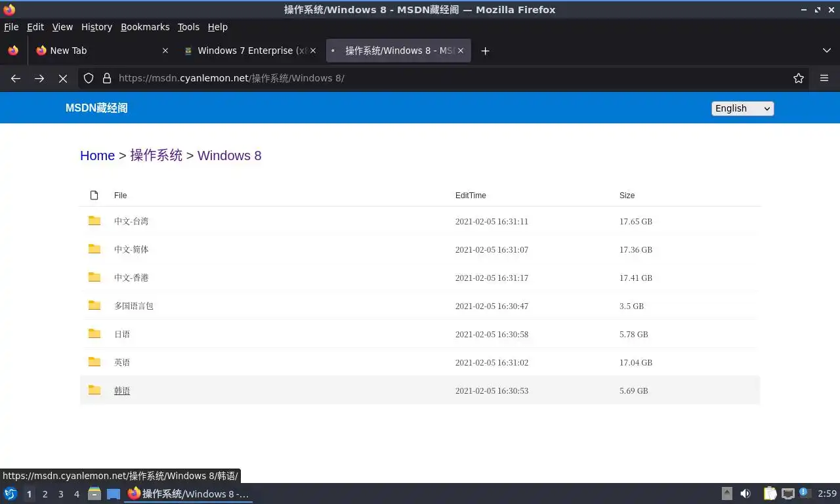The height and width of the screenshot is (504, 840).
Task: Close the New Tab tab
Action: coord(165,51)
